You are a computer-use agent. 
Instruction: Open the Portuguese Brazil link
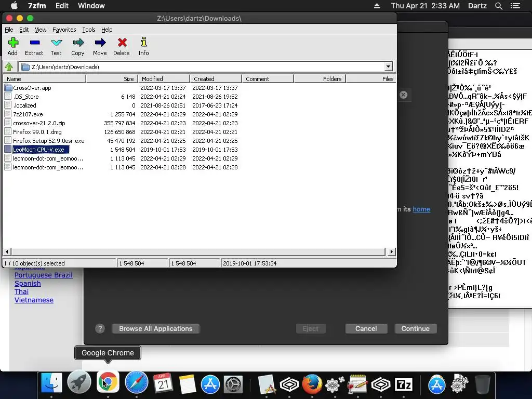pyautogui.click(x=44, y=275)
